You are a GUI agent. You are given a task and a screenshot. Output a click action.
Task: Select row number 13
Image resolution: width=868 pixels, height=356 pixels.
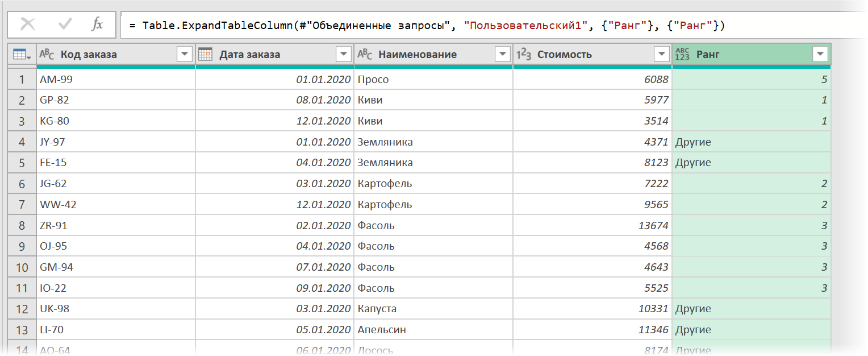[22, 330]
